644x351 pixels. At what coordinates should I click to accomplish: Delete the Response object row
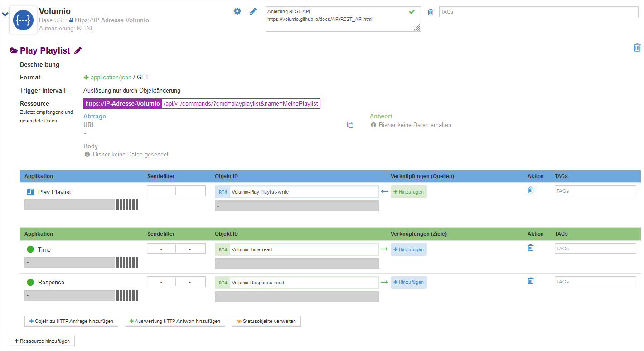click(x=531, y=281)
